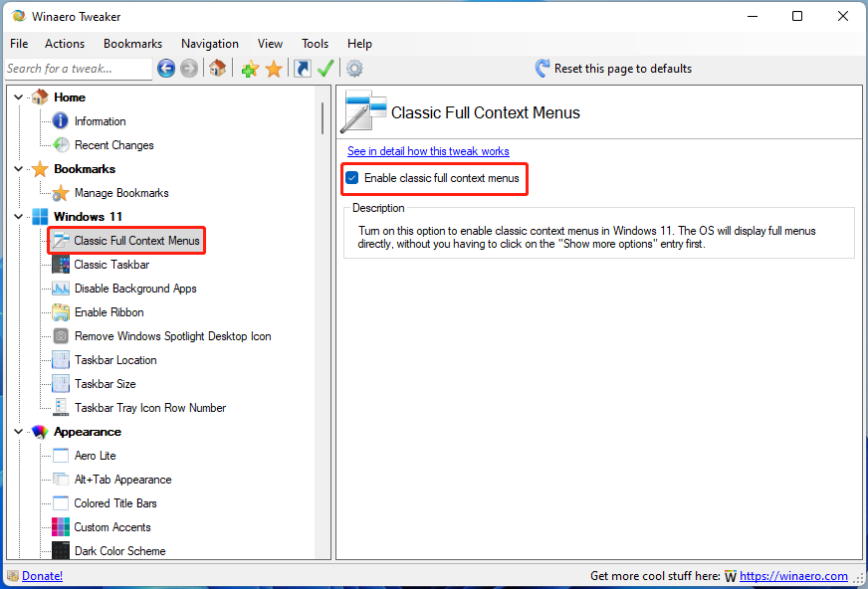
Task: Select Taskbar Size tweak item
Action: point(105,384)
